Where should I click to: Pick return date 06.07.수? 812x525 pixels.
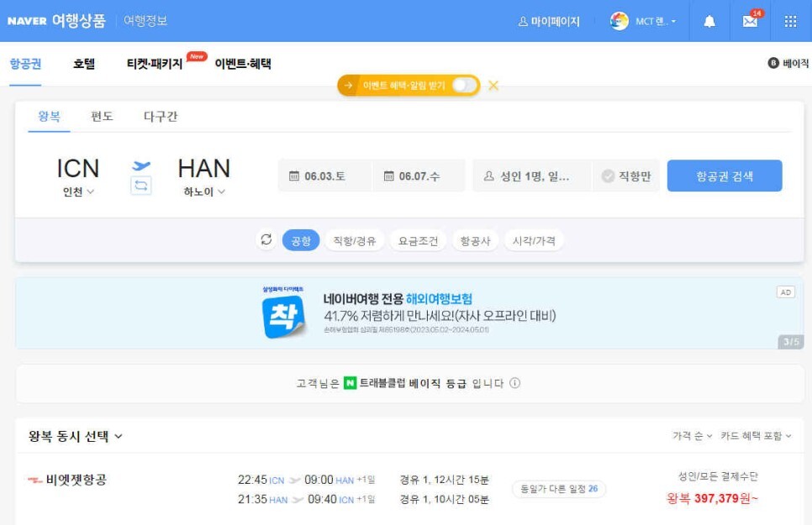coord(419,176)
